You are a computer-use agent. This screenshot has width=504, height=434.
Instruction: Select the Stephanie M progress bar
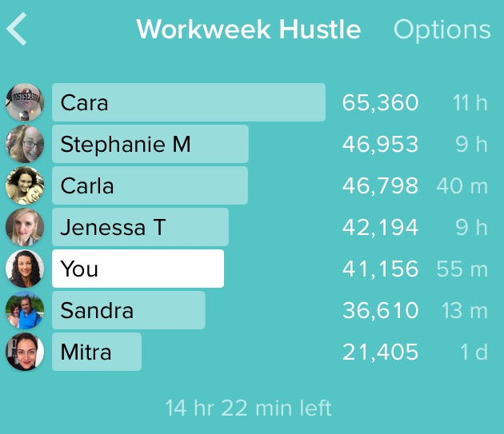[150, 144]
